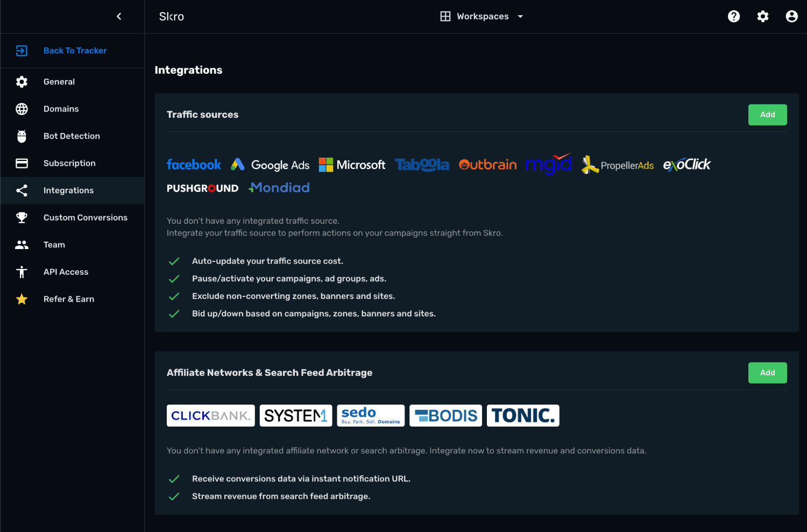This screenshot has height=532, width=807.
Task: Click the mgid logo
Action: pos(548,164)
